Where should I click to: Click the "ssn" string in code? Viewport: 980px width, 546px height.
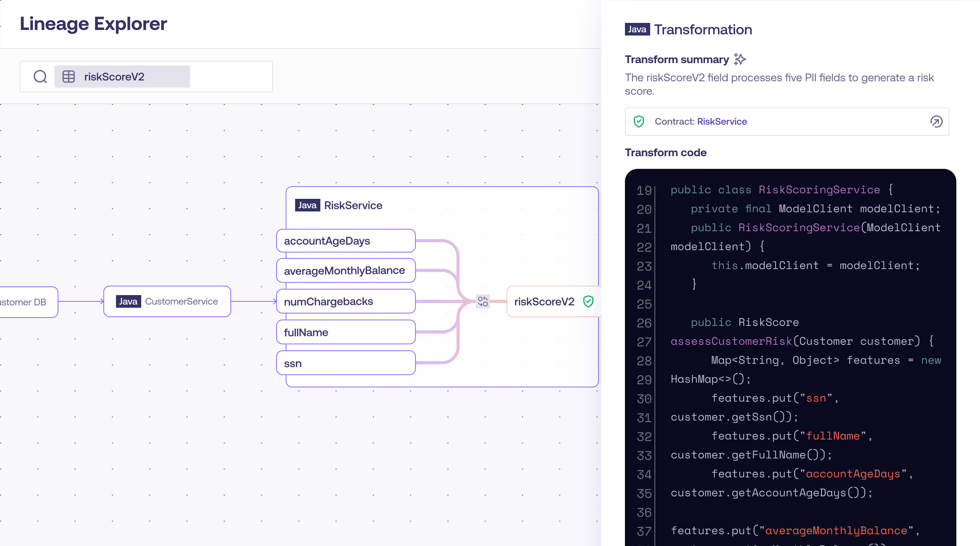coord(816,398)
